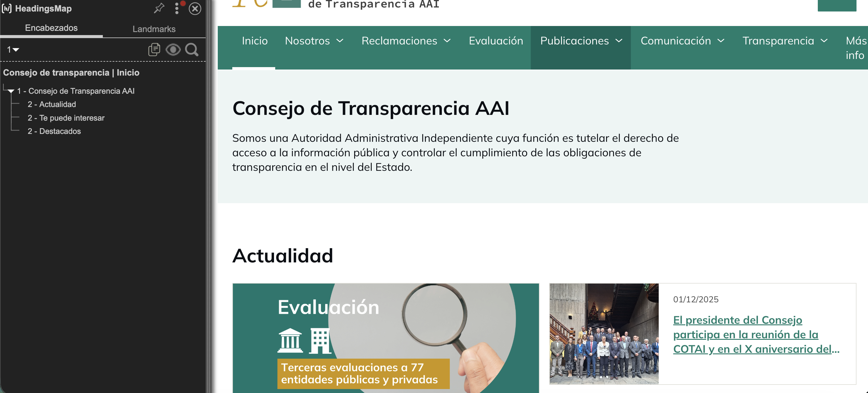The height and width of the screenshot is (393, 868).
Task: Click the pin icon in HeadingsMap header
Action: click(159, 8)
